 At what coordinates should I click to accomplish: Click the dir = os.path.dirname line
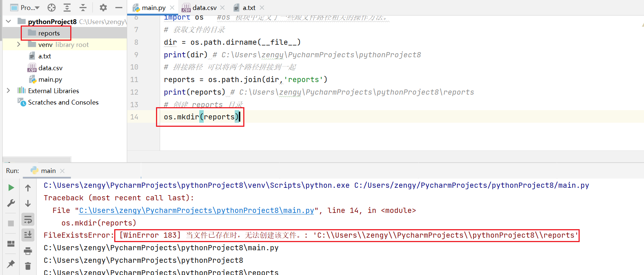coord(232,42)
